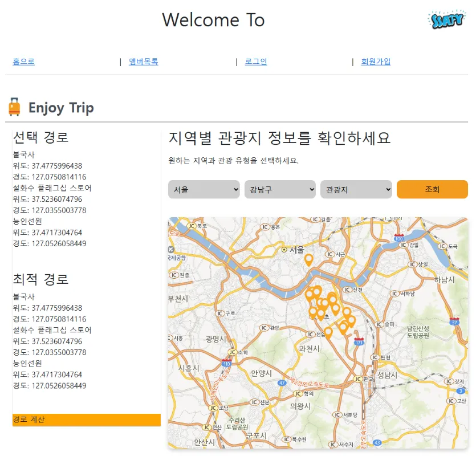
Task: Click the suitcase icon beside Enjoy Trip
Action: (x=15, y=107)
